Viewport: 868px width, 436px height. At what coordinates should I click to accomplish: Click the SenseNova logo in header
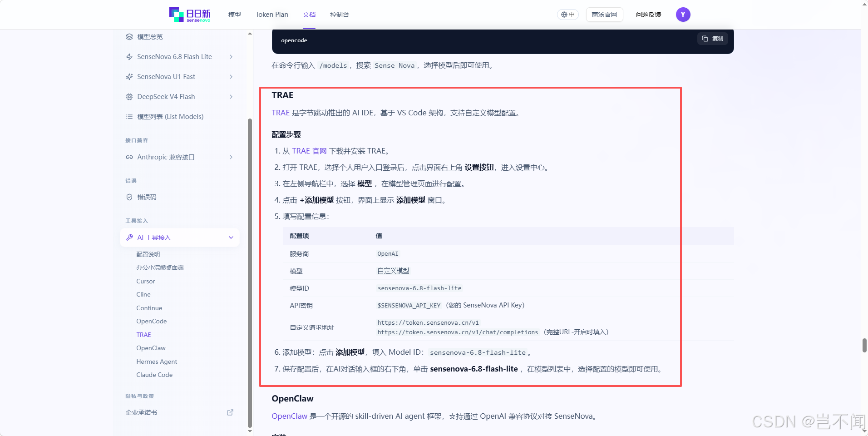[190, 15]
